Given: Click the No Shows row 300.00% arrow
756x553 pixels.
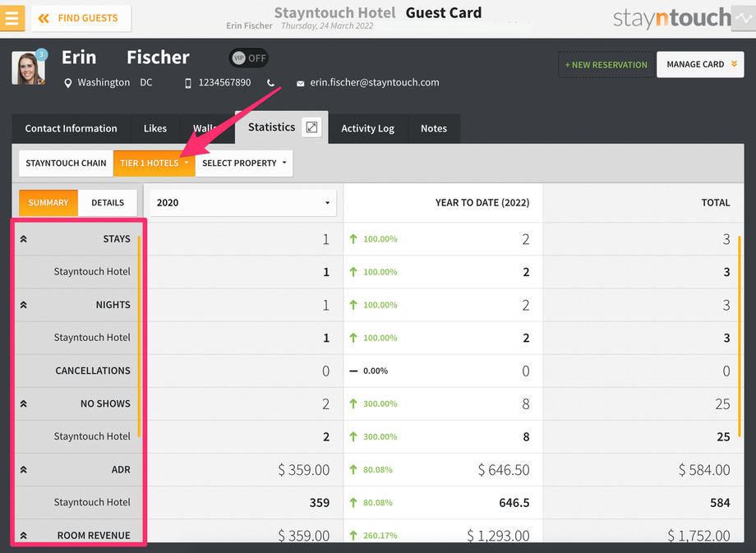Looking at the screenshot, I should 353,404.
